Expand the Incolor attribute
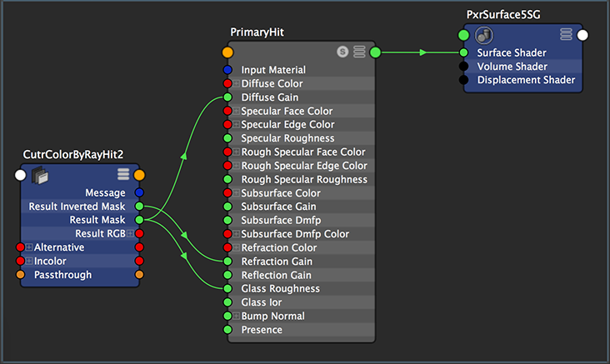The height and width of the screenshot is (364, 610). point(29,261)
